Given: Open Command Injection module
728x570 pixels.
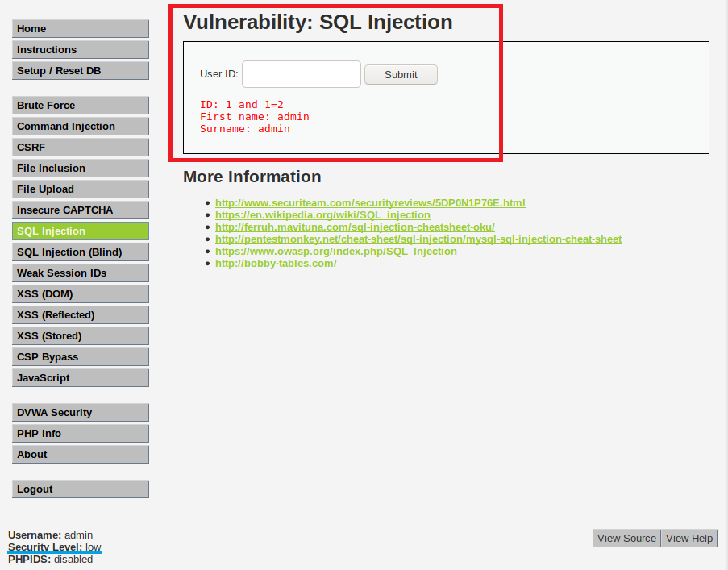Looking at the screenshot, I should click(81, 127).
